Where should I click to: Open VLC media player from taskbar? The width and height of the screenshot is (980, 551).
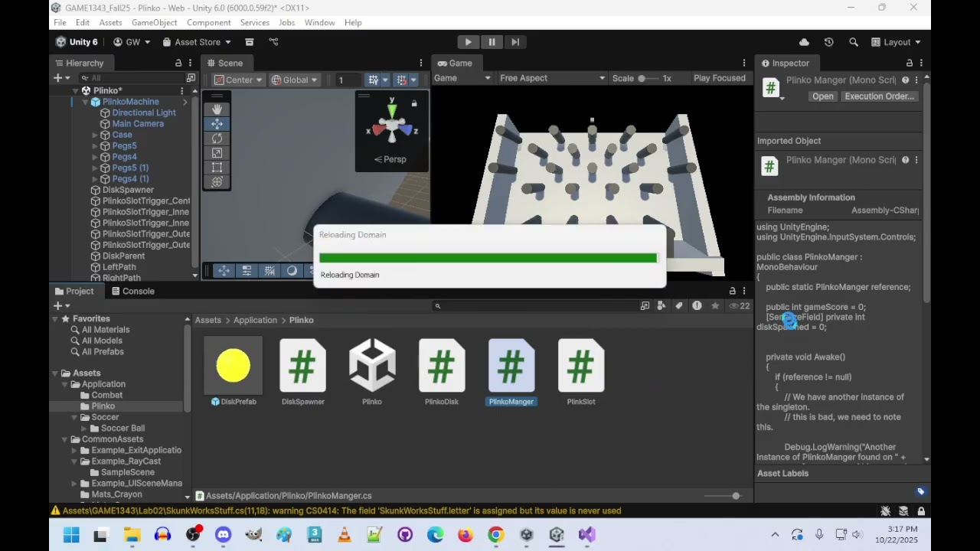point(345,535)
